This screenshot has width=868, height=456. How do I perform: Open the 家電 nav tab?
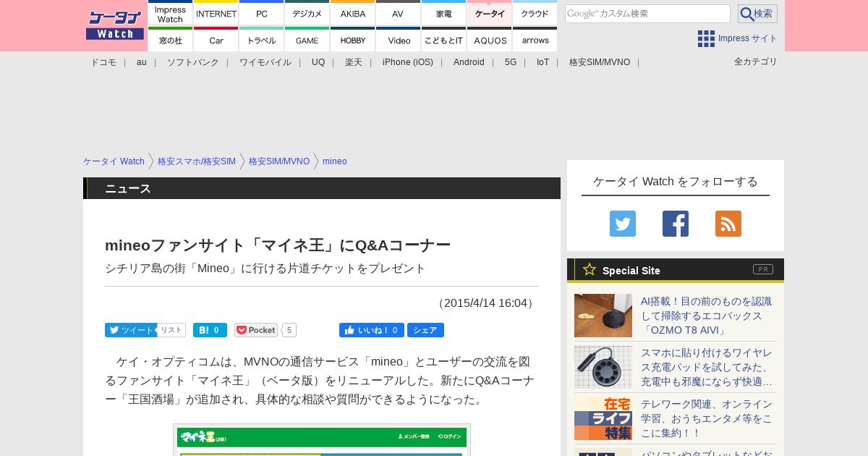(444, 13)
